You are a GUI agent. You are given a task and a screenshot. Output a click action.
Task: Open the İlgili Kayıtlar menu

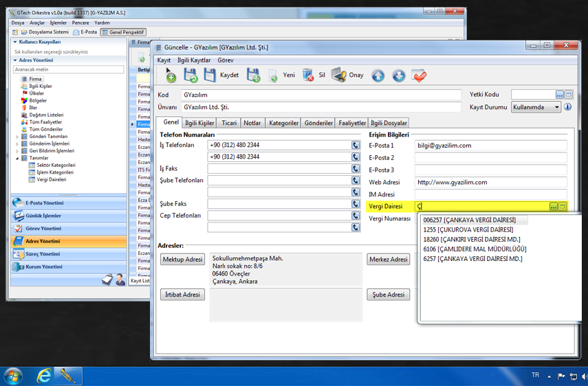193,60
